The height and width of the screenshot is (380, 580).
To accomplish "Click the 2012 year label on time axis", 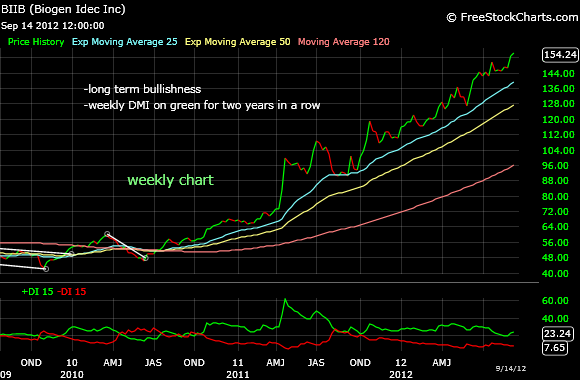I will tap(401, 375).
